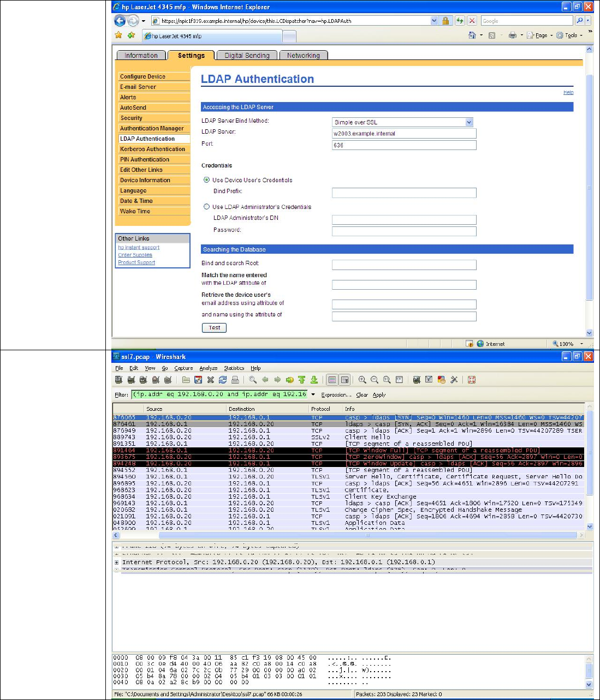
Task: Stop the running capture in Wireshark toolbar
Action: [156, 380]
